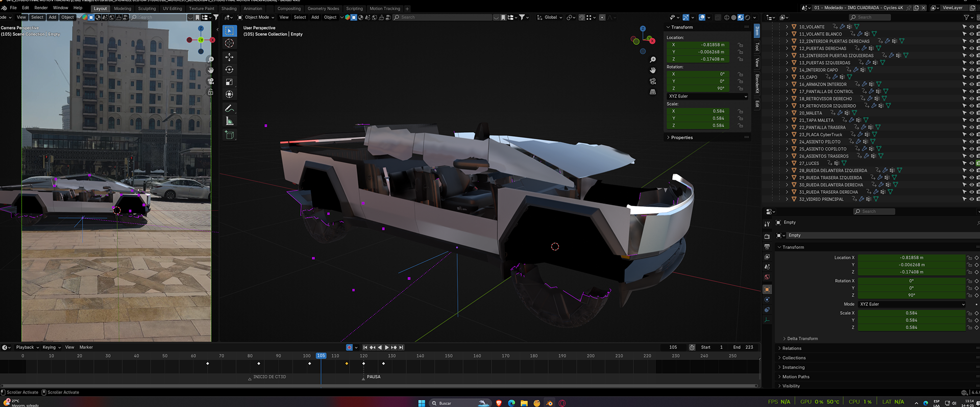The width and height of the screenshot is (980, 407).
Task: Jump to the timeline start frame
Action: [x=365, y=347]
